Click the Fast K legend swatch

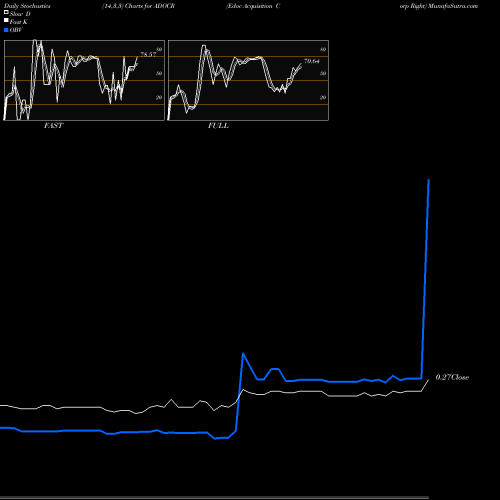[x=6, y=20]
